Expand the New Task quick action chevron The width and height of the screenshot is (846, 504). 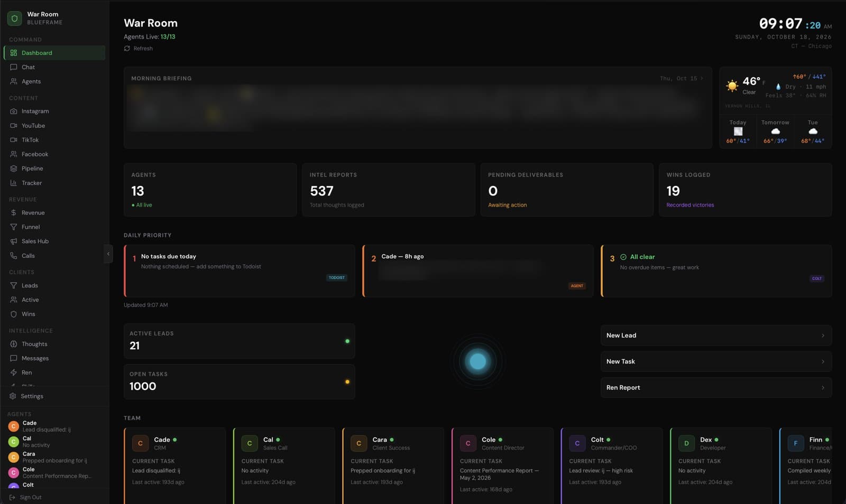(823, 362)
